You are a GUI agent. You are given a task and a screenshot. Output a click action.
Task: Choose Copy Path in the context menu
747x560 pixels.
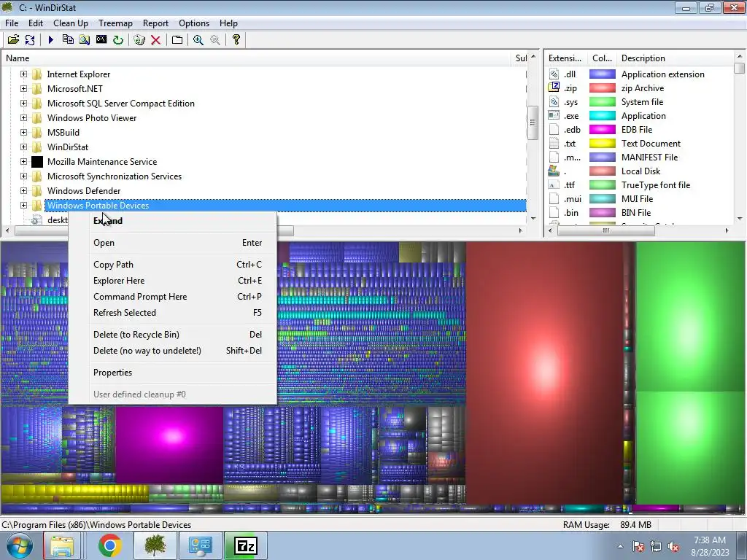[172, 265]
